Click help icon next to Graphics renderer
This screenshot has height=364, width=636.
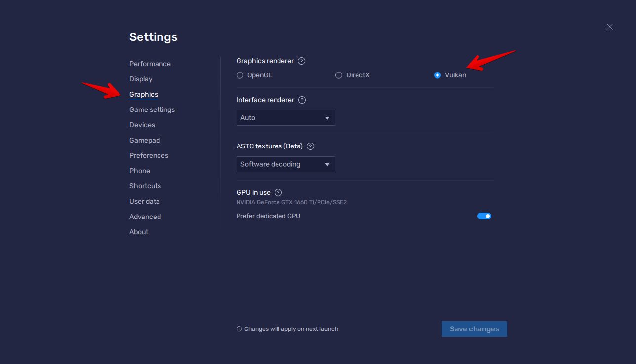click(x=302, y=61)
